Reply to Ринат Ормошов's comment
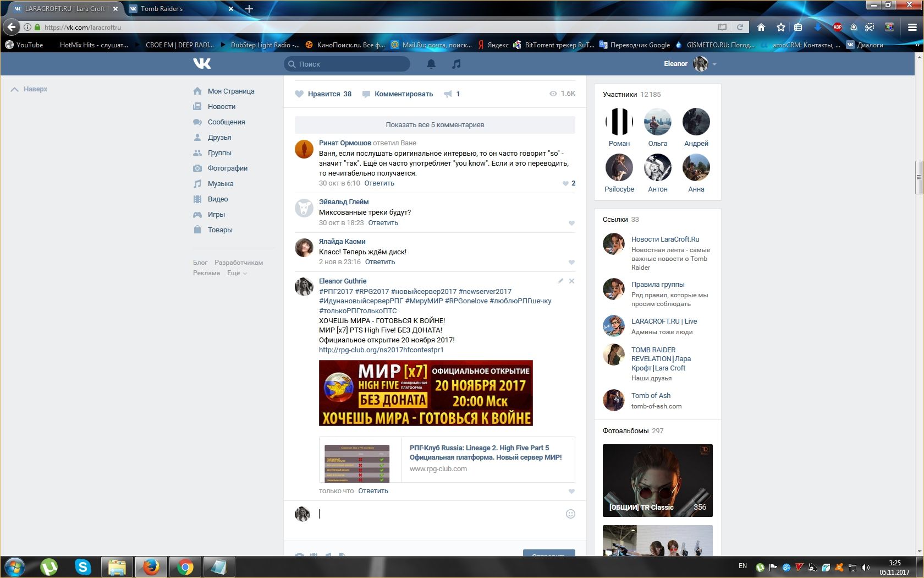The image size is (924, 578). (379, 183)
